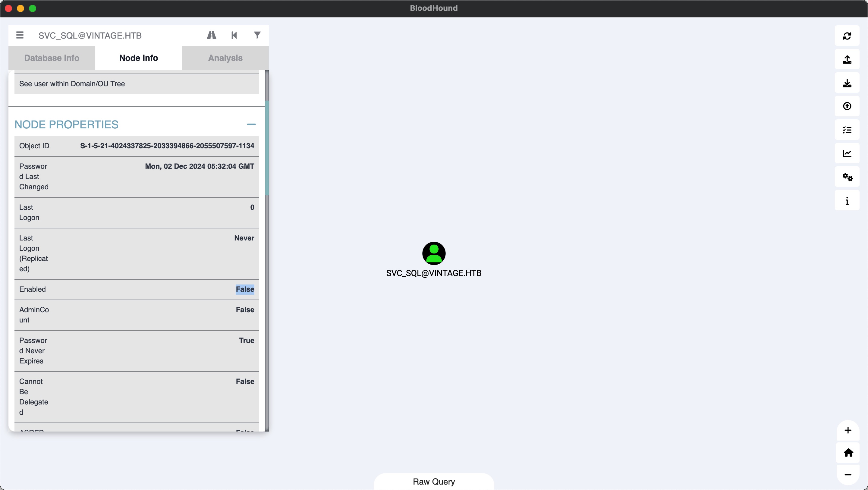This screenshot has height=490, width=868.
Task: Click the import graph icon
Action: [x=847, y=83]
